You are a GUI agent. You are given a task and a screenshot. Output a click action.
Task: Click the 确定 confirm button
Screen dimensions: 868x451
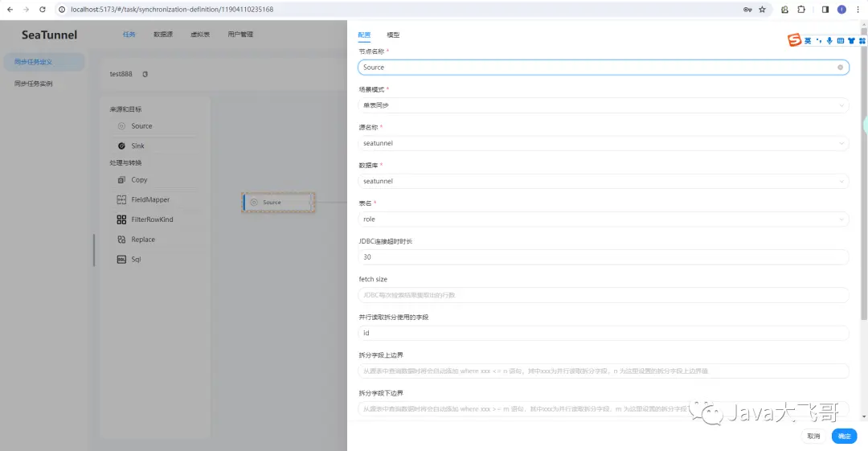(x=844, y=436)
